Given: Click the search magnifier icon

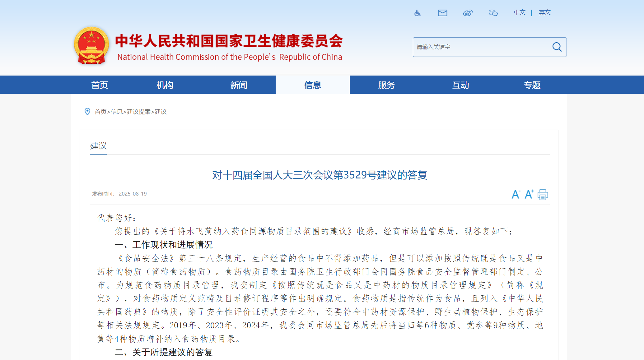Looking at the screenshot, I should (557, 47).
